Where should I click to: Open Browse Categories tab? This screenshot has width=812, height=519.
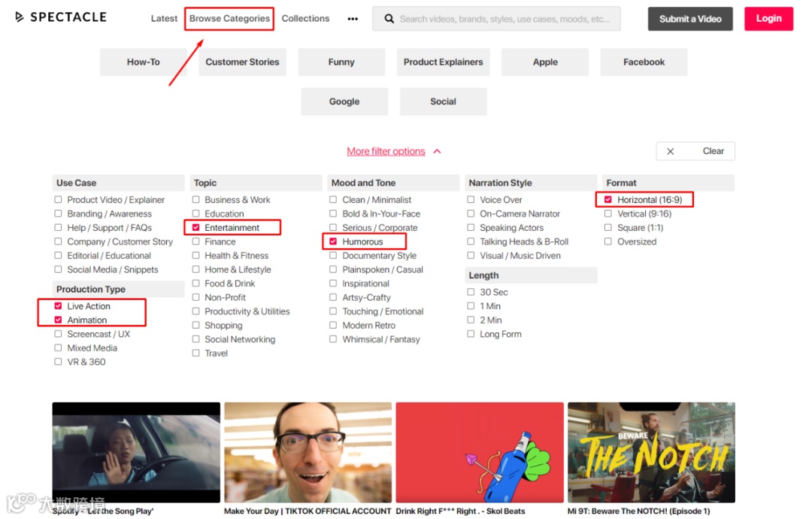[x=229, y=19]
